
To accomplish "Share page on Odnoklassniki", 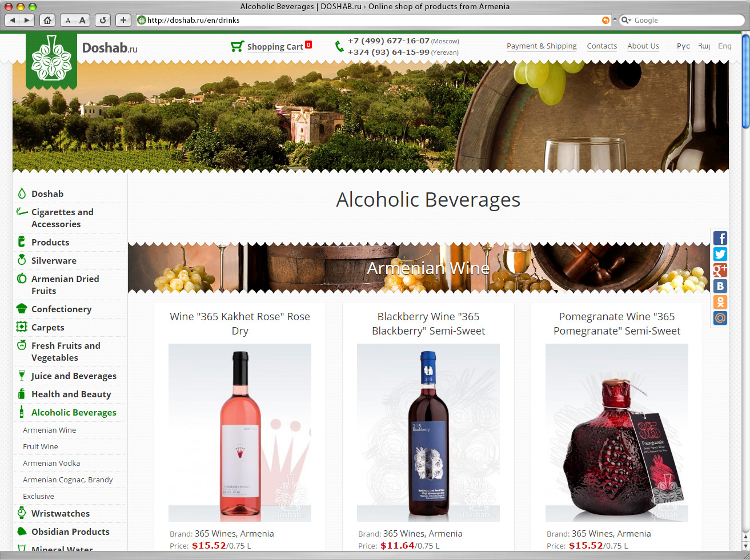I will click(x=720, y=302).
